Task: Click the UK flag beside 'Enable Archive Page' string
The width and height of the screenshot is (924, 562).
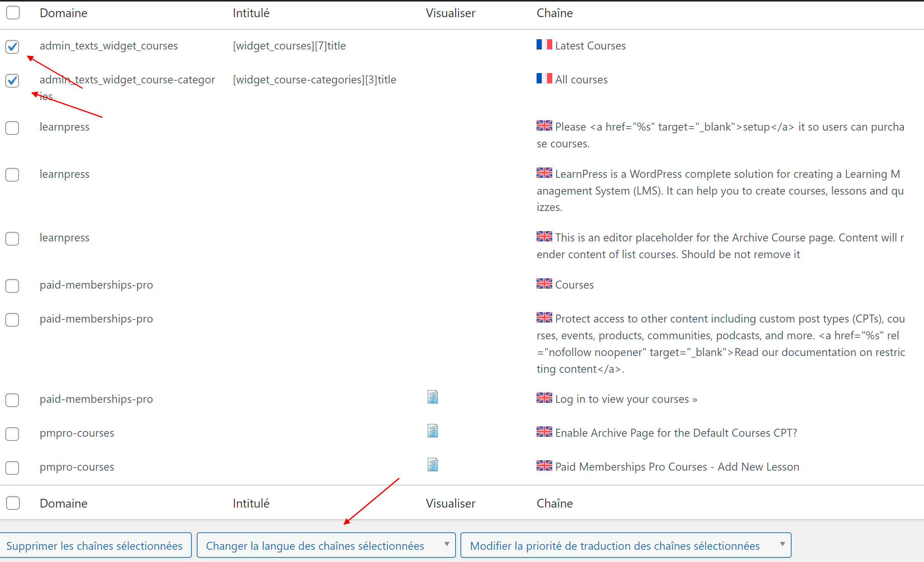Action: pyautogui.click(x=544, y=432)
